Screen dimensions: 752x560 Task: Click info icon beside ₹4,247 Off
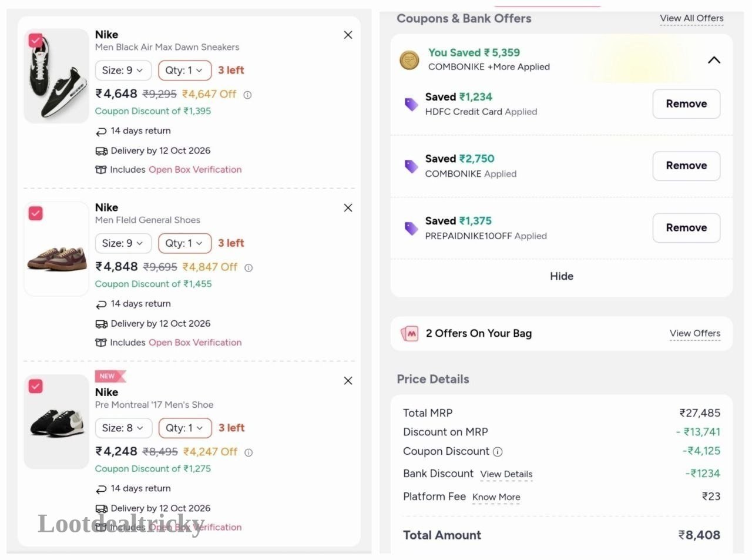[249, 452]
